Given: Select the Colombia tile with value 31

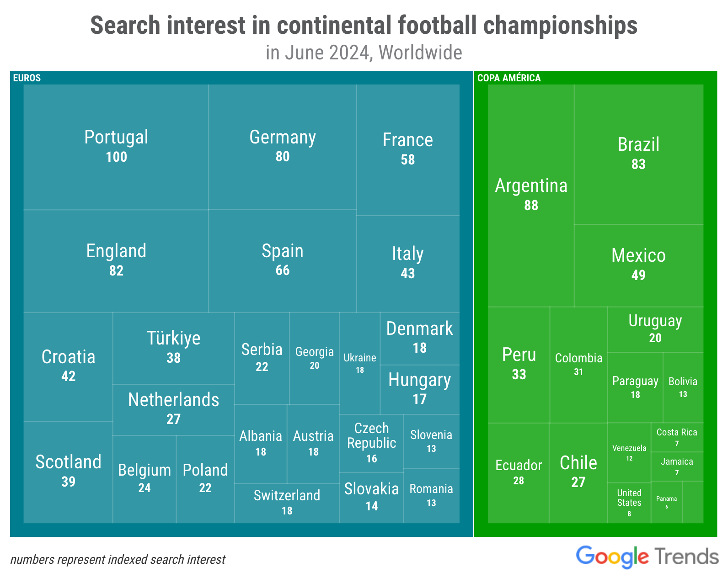Looking at the screenshot, I should (x=578, y=365).
